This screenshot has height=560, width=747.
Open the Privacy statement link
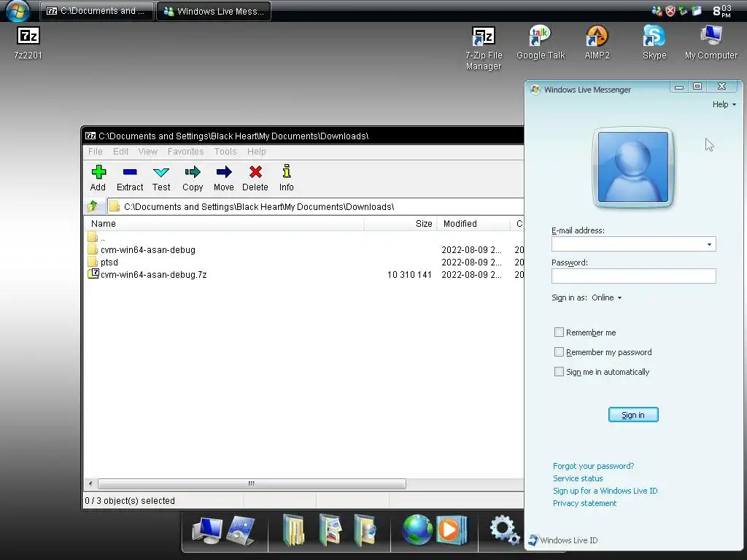pos(584,503)
